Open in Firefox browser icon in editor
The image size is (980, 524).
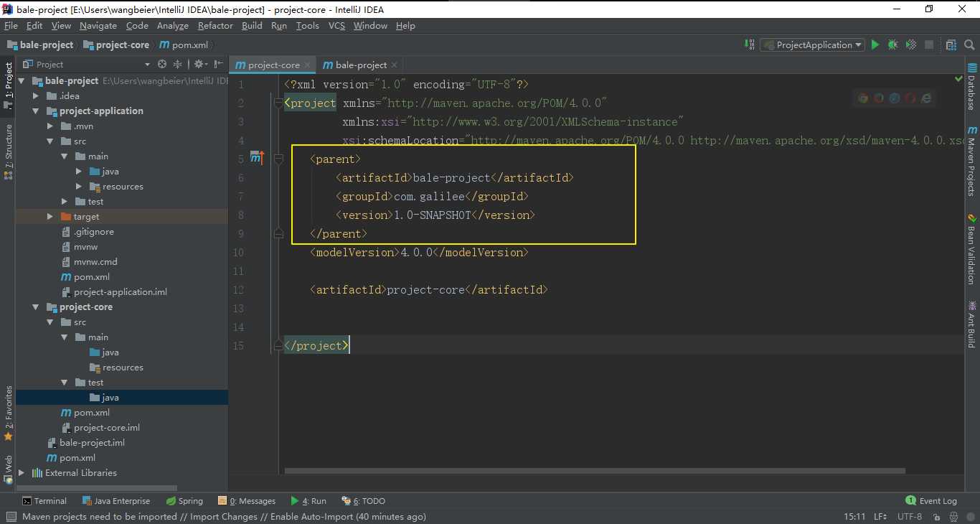click(x=879, y=98)
